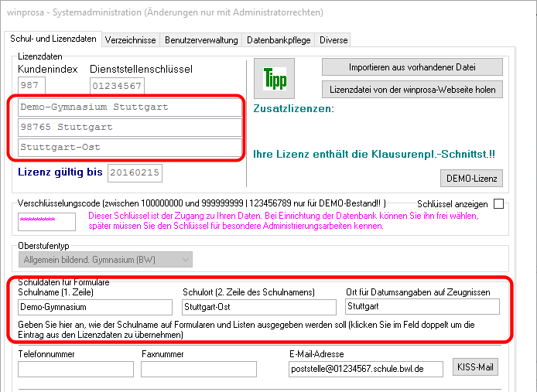The image size is (537, 392).
Task: Click the green Tipp icon
Action: (275, 80)
